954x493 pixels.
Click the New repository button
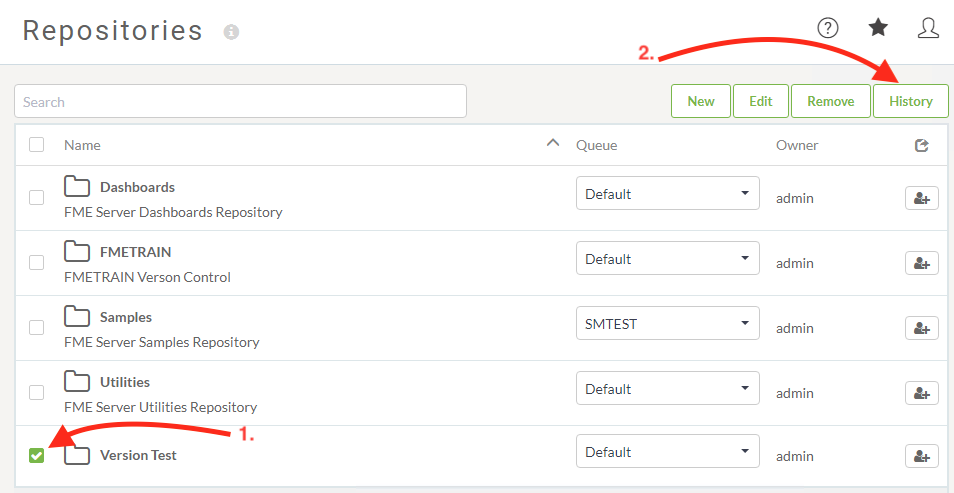pyautogui.click(x=701, y=101)
